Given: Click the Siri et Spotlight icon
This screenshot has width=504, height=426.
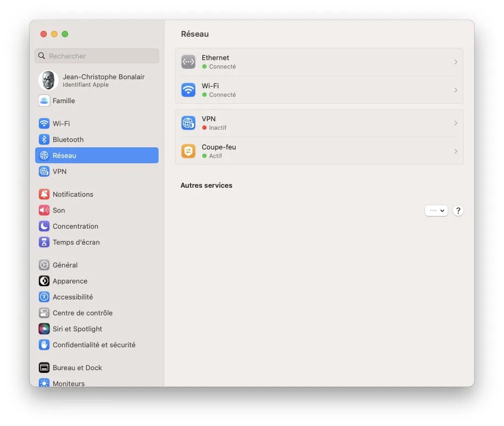Looking at the screenshot, I should (44, 329).
